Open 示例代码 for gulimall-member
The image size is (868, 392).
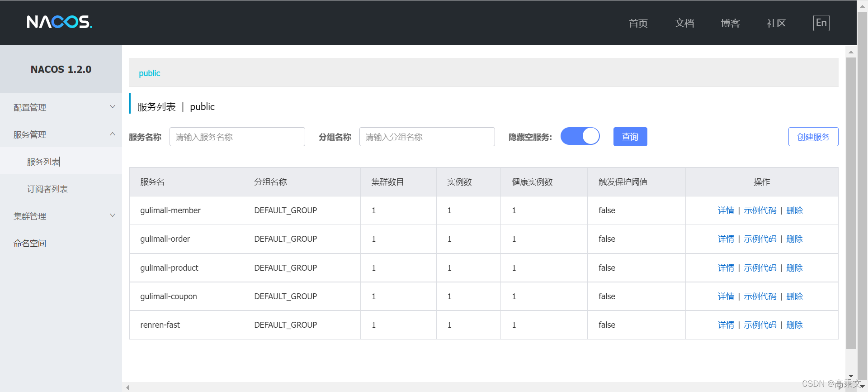click(760, 210)
